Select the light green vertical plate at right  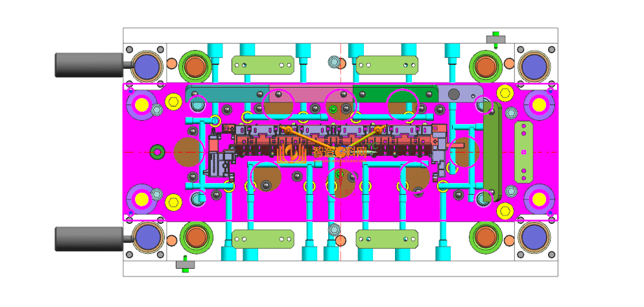click(x=523, y=152)
